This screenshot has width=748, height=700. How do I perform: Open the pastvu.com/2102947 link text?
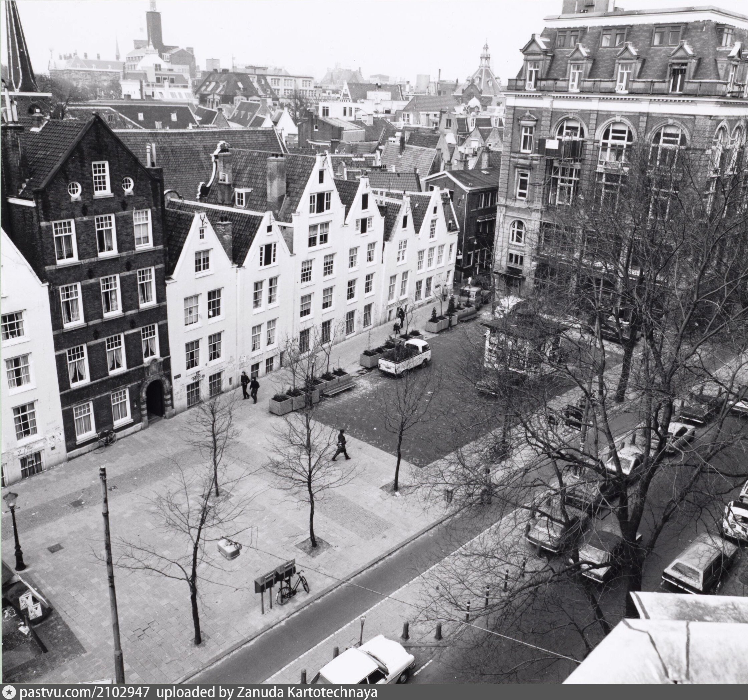coord(85,692)
